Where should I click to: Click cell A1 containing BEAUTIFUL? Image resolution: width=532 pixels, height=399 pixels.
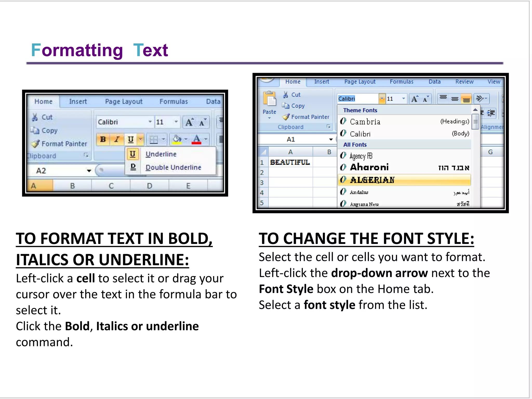[290, 162]
